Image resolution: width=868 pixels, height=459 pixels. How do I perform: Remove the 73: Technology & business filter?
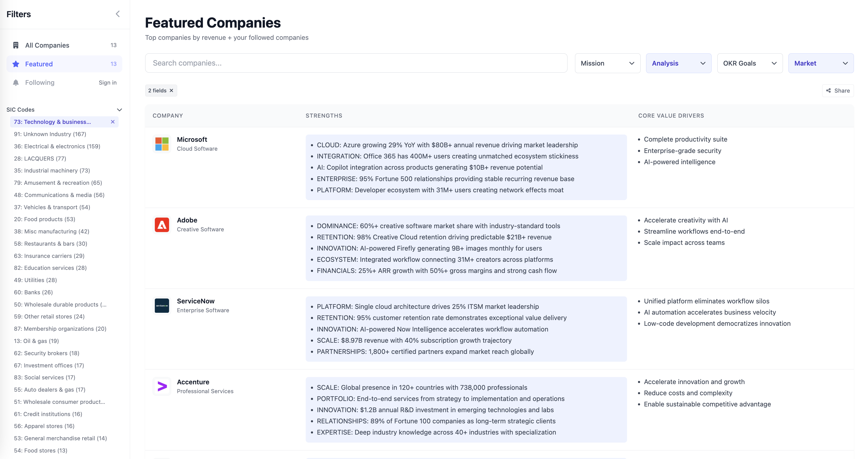113,122
